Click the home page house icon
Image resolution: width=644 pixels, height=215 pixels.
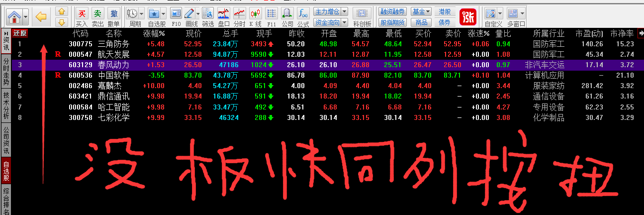click(x=15, y=17)
